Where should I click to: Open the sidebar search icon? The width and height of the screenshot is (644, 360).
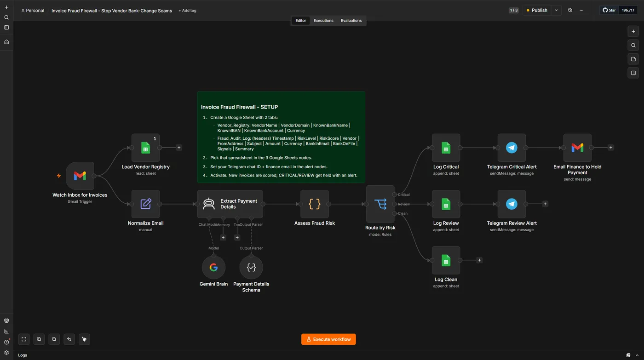coord(6,17)
